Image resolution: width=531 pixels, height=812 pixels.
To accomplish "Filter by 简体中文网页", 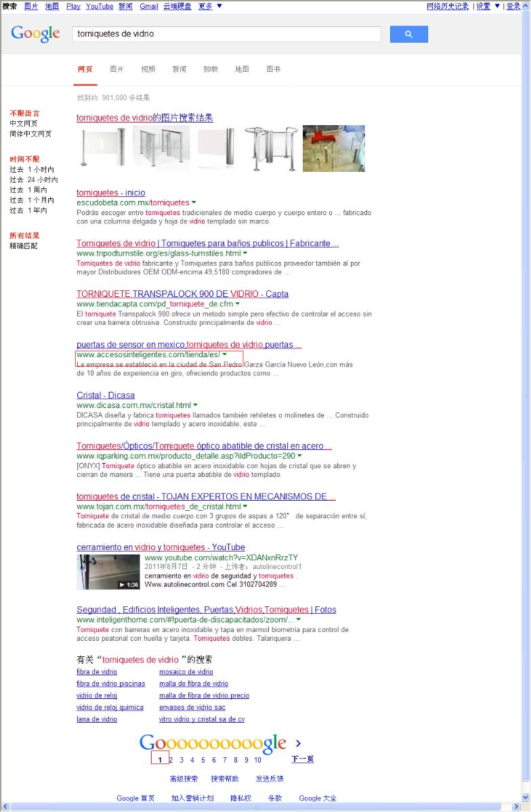I will (30, 133).
